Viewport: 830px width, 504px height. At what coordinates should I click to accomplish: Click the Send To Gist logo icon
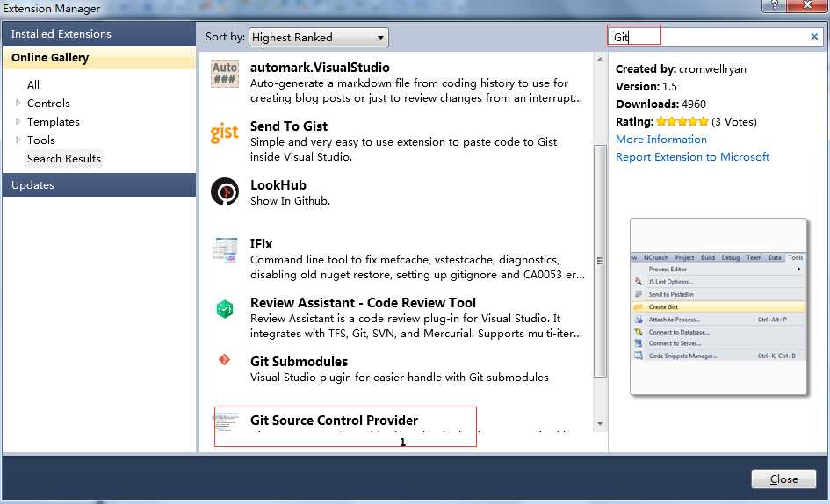225,133
